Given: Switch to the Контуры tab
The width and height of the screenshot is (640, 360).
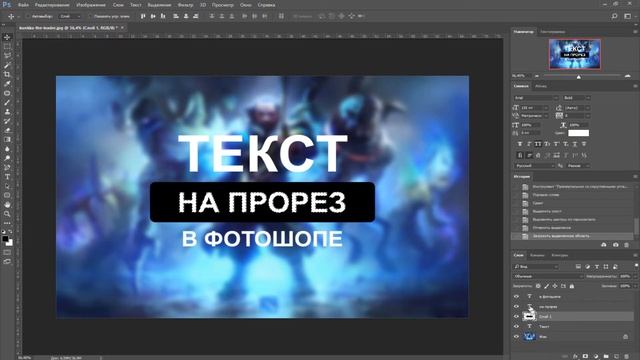Looking at the screenshot, I should click(559, 255).
